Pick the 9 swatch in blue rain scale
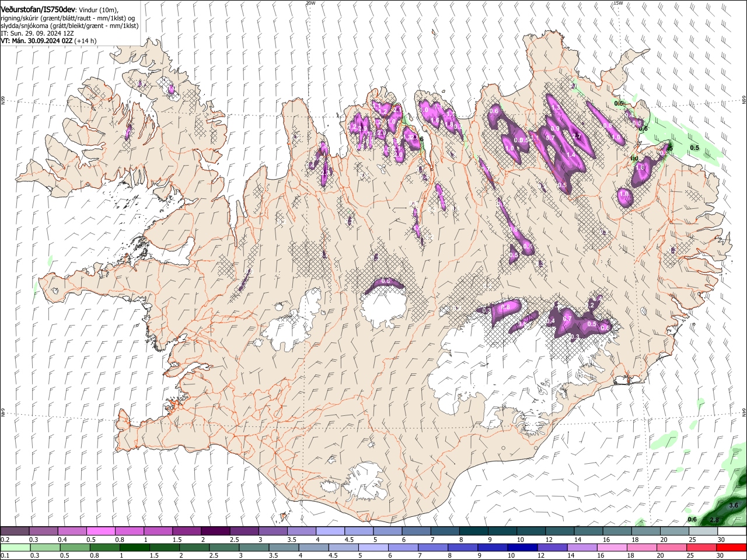 (493, 547)
